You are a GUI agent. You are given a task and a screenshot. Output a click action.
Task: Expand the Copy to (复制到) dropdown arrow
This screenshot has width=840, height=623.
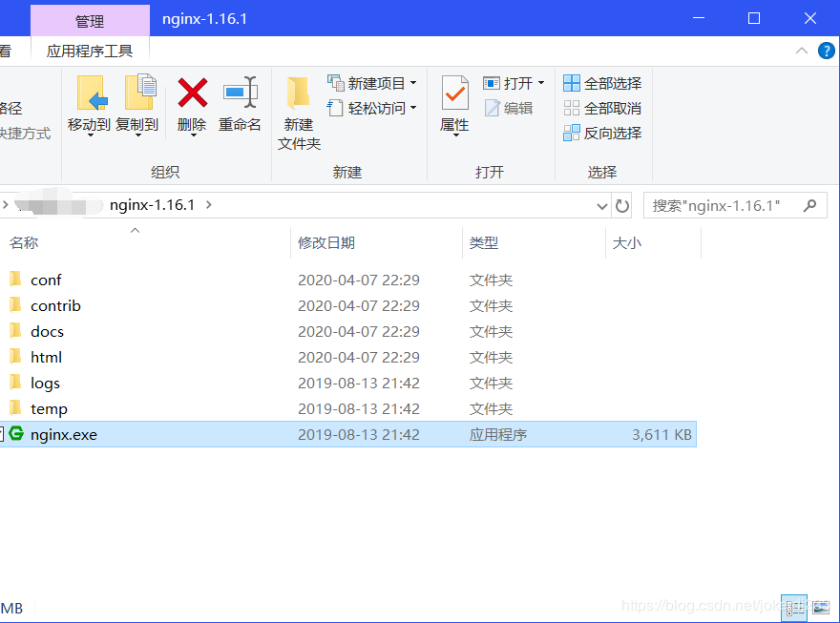138,135
